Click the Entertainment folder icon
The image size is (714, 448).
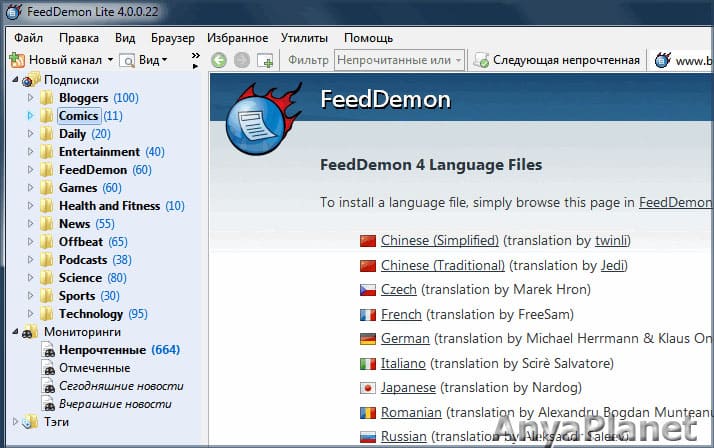coord(46,152)
